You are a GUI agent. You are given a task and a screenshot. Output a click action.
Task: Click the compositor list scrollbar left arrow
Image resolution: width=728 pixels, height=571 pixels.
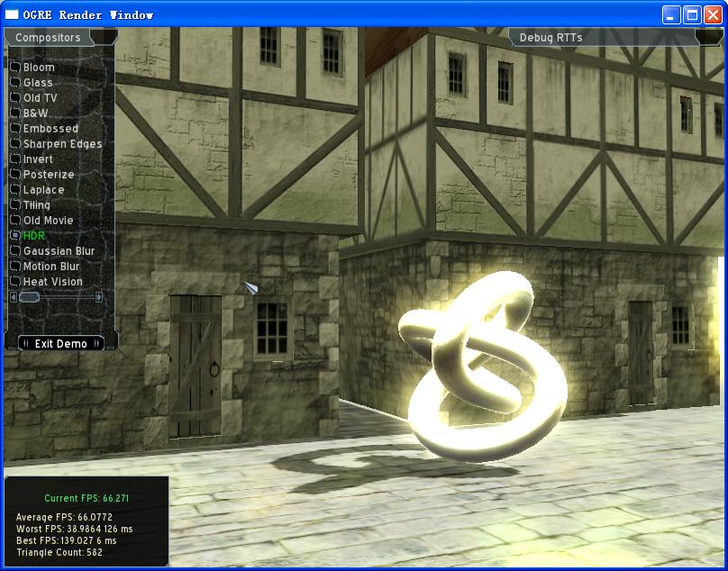[x=13, y=297]
